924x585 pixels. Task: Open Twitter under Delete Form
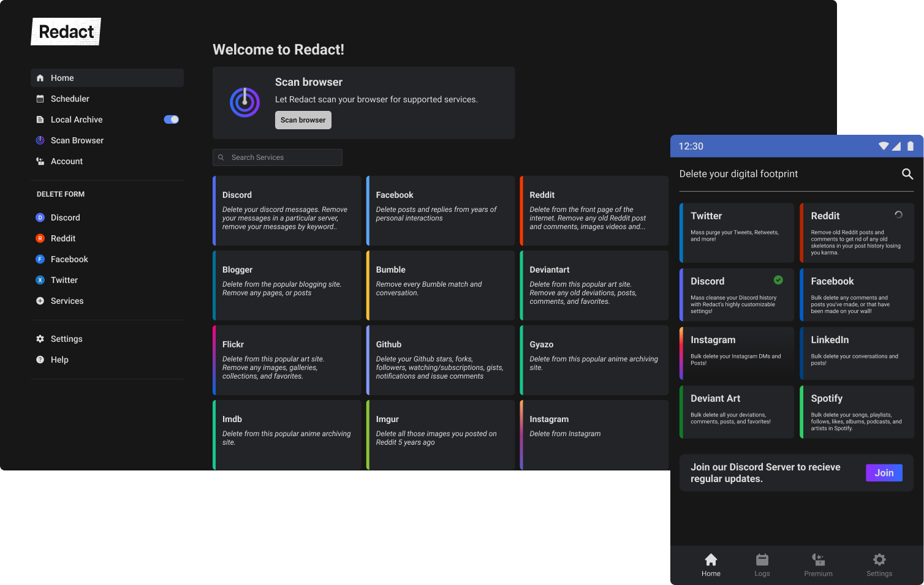[64, 280]
